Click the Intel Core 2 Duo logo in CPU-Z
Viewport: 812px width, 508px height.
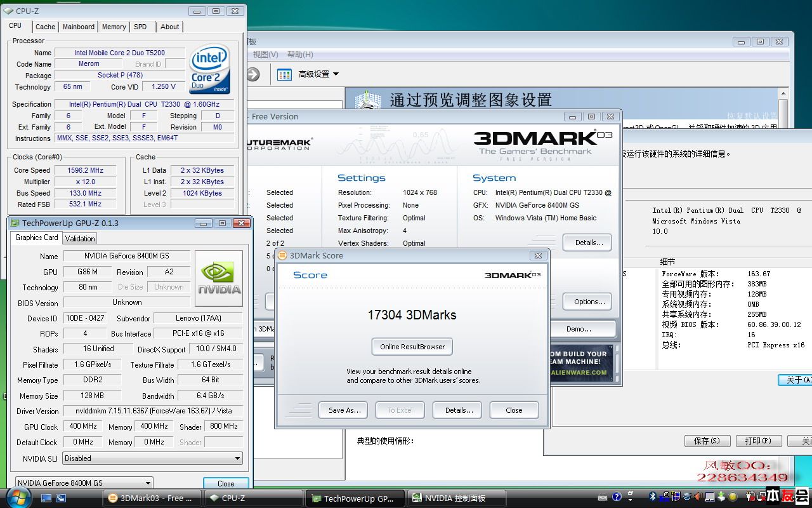tap(210, 69)
